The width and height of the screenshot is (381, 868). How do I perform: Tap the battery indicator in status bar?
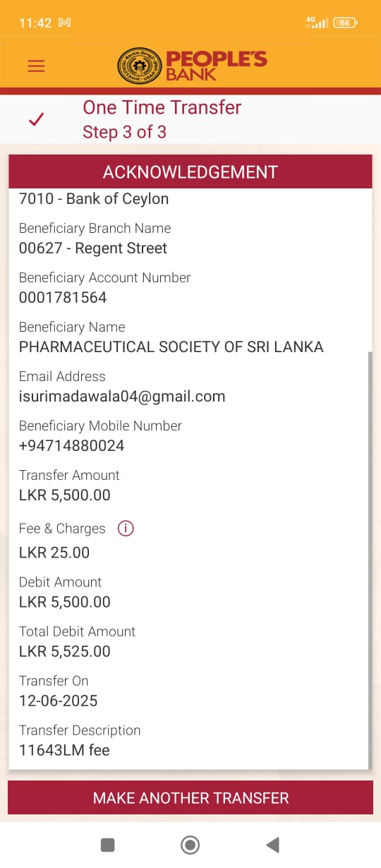coord(345,23)
